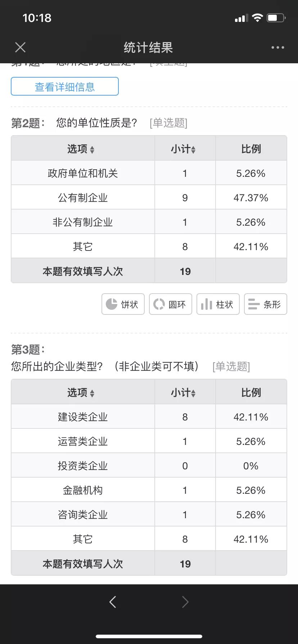Tap the browser forward arrow
This screenshot has width=298, height=644.
tap(185, 602)
